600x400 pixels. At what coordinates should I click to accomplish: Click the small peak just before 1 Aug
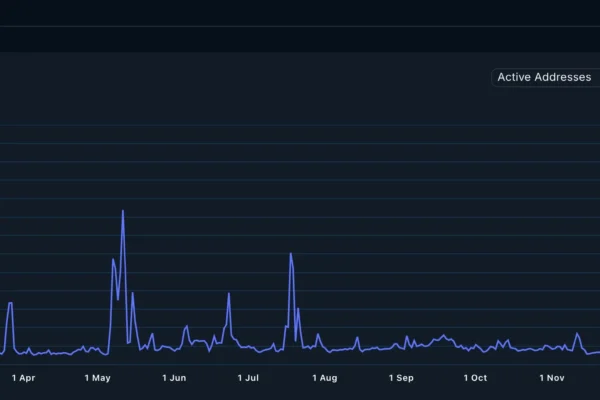pyautogui.click(x=318, y=335)
